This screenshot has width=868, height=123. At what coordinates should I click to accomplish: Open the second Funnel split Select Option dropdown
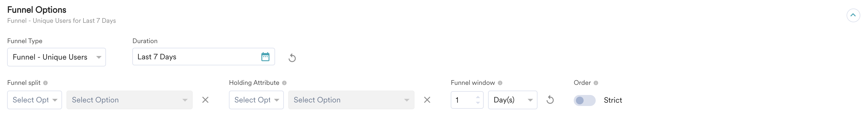(129, 100)
